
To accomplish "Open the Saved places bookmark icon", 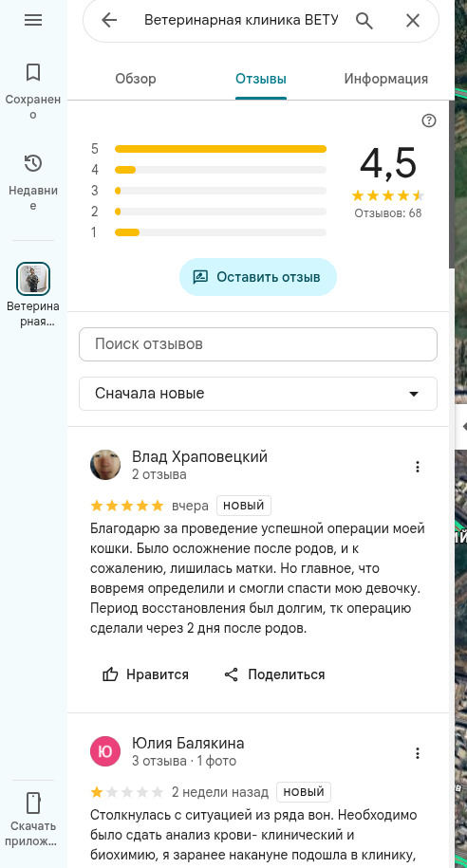I will 33,72.
